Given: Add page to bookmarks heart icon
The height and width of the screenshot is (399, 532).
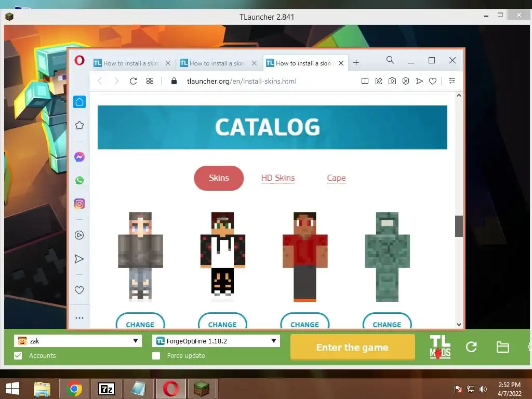Looking at the screenshot, I should 433,81.
